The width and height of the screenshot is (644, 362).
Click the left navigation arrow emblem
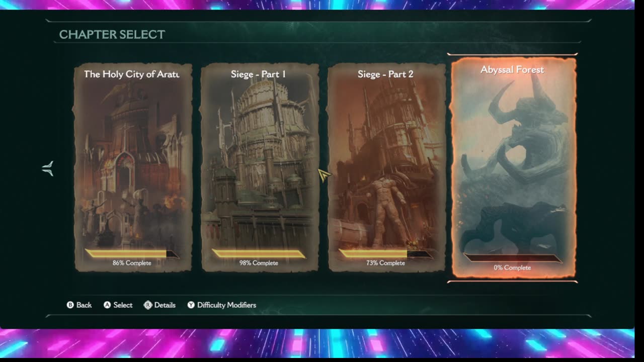48,168
